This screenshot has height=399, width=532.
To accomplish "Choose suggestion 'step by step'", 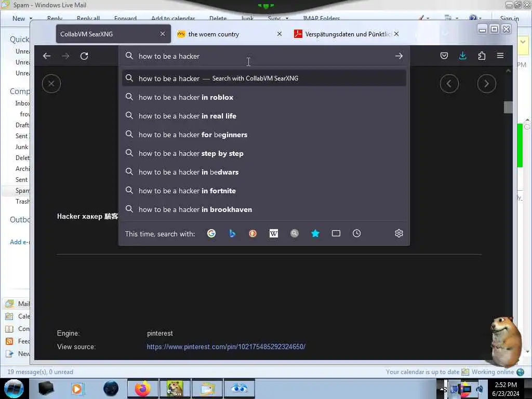I will click(x=264, y=153).
